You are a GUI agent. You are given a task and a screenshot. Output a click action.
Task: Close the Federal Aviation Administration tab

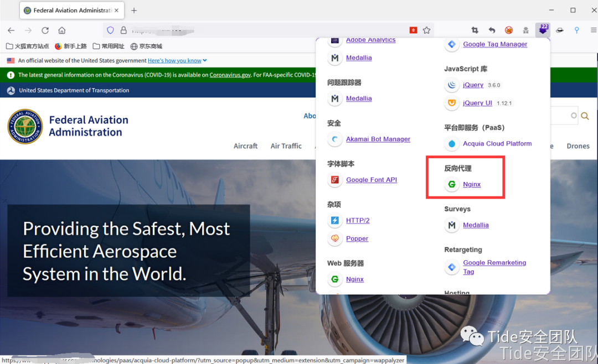click(117, 11)
